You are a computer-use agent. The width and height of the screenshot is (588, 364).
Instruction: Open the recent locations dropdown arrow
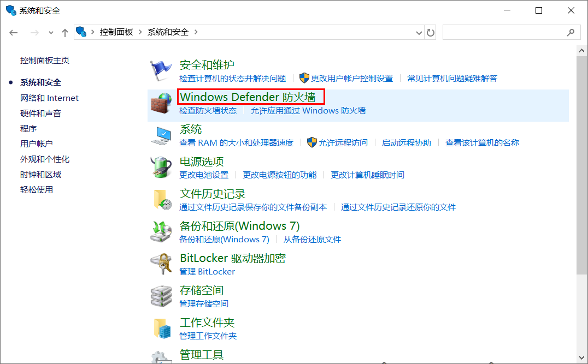tap(51, 33)
